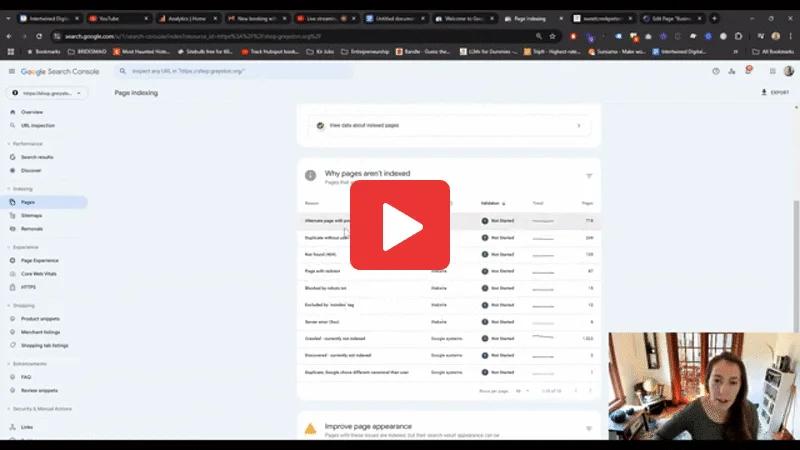The height and width of the screenshot is (450, 800).
Task: Collapse the Indexing section in the sidebar
Action: 22,188
